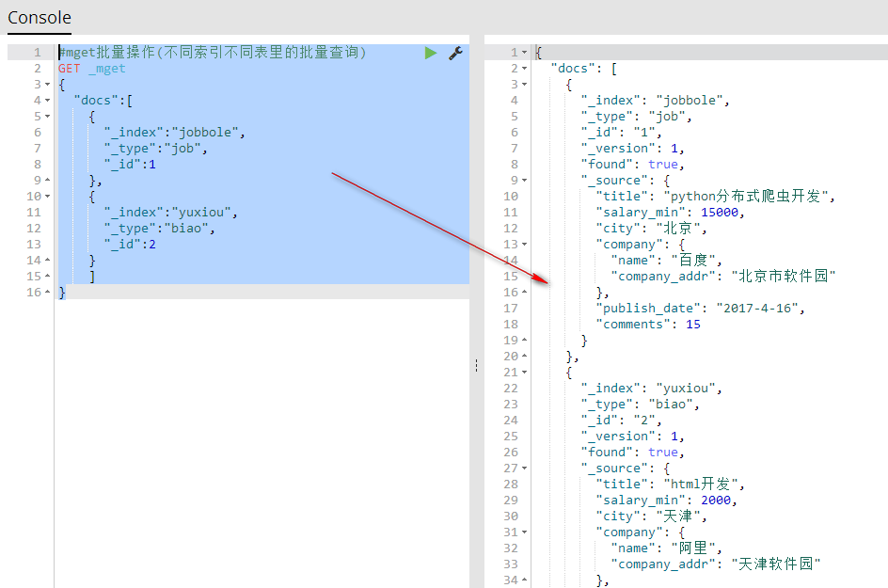Click line number 12 in the request gutter
This screenshot has height=588, width=888.
click(34, 229)
